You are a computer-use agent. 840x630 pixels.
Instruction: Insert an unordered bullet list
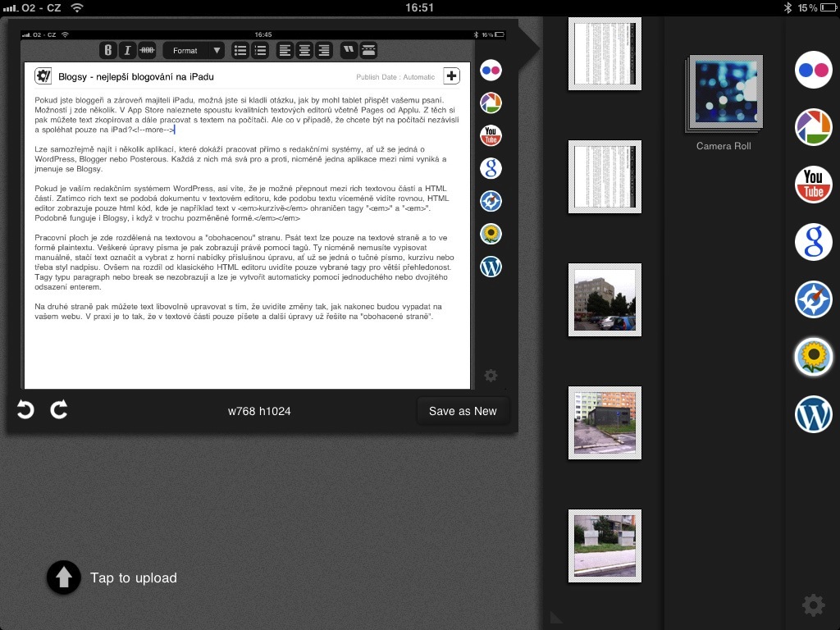240,50
